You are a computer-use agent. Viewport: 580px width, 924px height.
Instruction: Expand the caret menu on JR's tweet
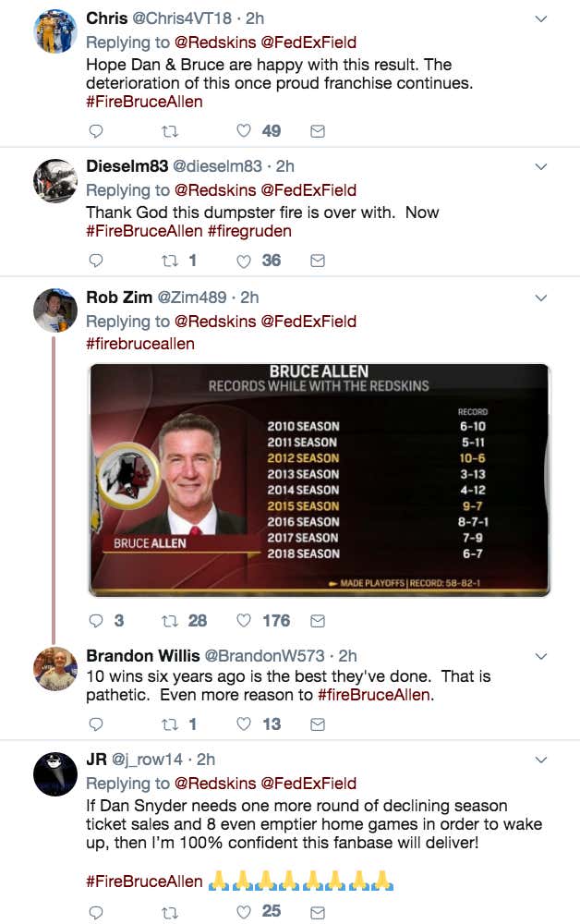540,759
